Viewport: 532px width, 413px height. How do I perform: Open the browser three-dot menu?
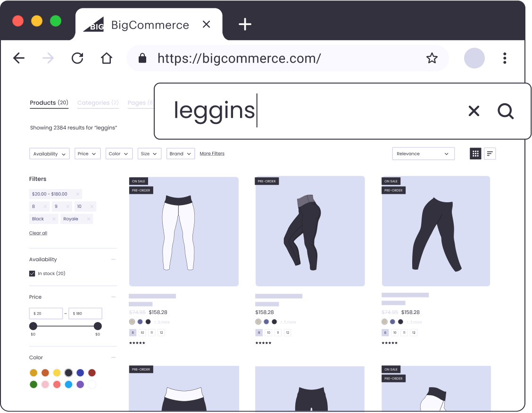coord(505,58)
